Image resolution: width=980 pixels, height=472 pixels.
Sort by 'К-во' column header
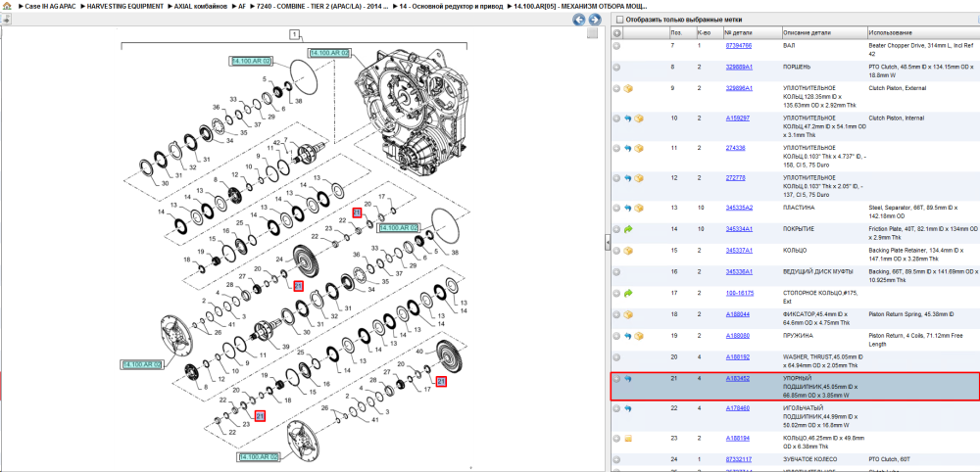tap(709, 32)
